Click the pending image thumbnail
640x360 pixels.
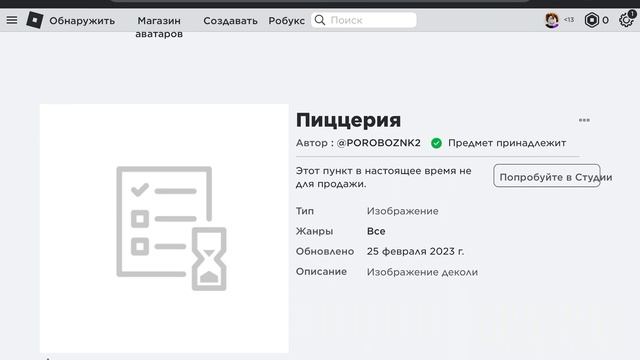[x=164, y=228]
